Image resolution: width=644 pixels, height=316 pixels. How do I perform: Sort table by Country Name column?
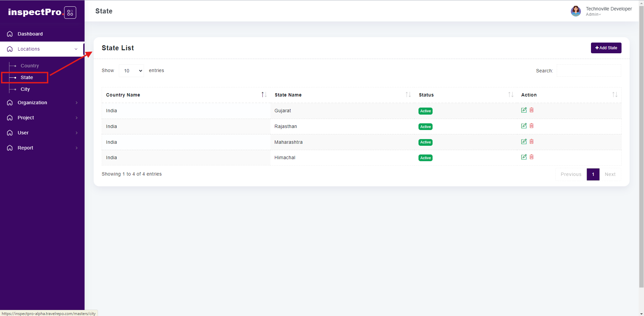(264, 95)
